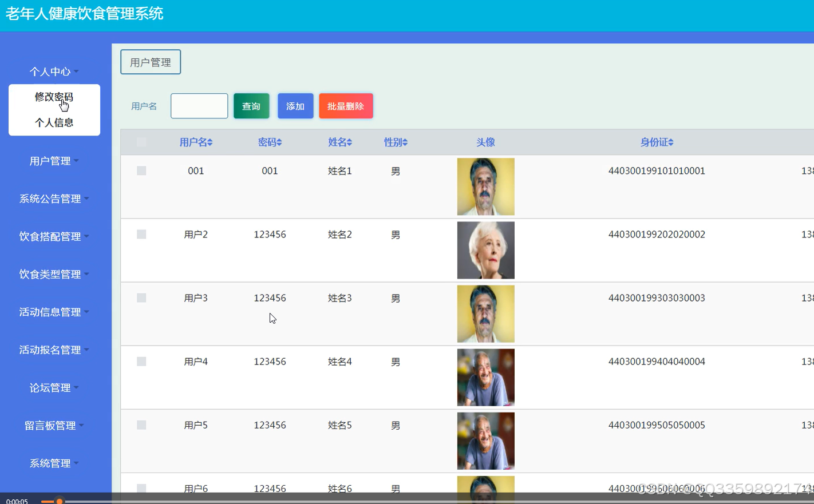Click the name cell 姓名5
Viewport: 814px width, 504px height.
[x=340, y=425]
